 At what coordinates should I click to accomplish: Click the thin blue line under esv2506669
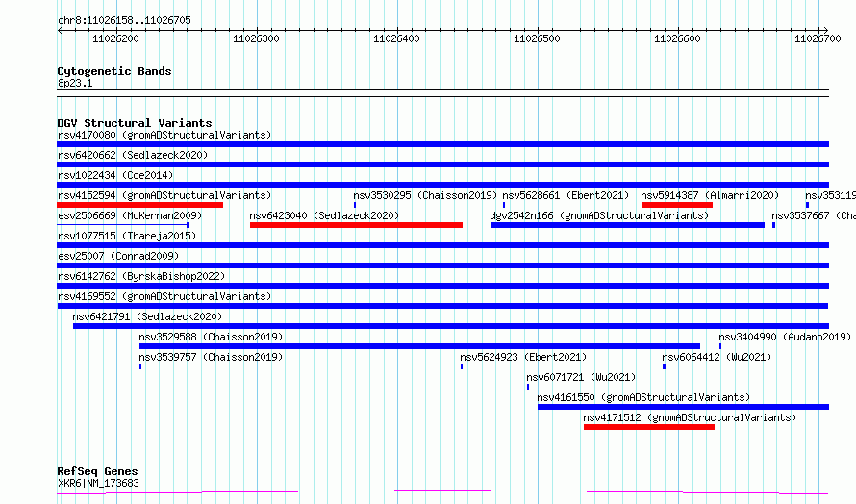[123, 225]
